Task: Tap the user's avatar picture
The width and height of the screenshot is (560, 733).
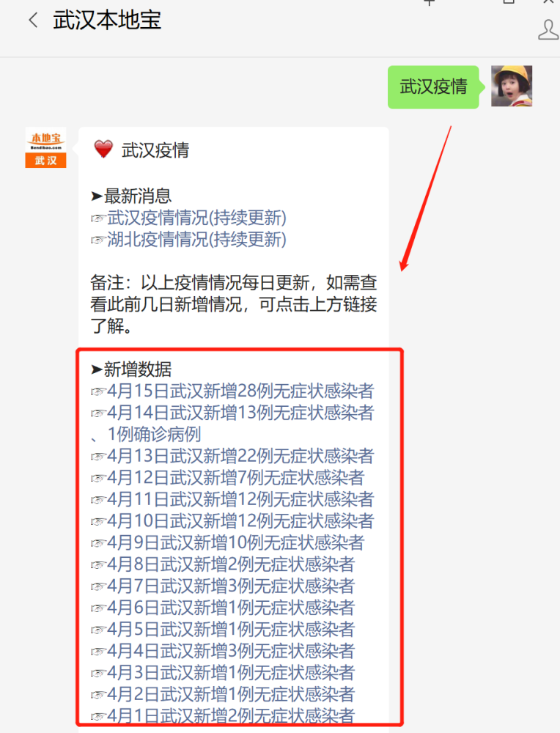Action: (x=512, y=86)
